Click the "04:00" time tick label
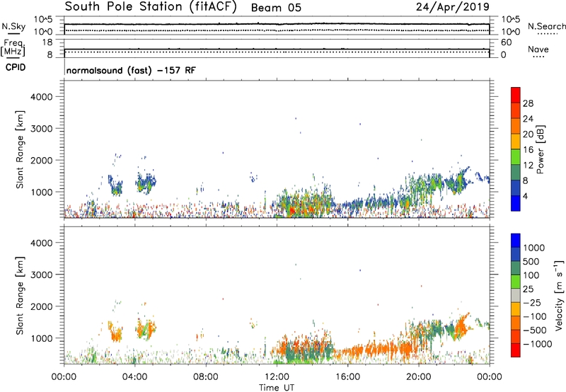This screenshot has width=566, height=392. (x=134, y=377)
